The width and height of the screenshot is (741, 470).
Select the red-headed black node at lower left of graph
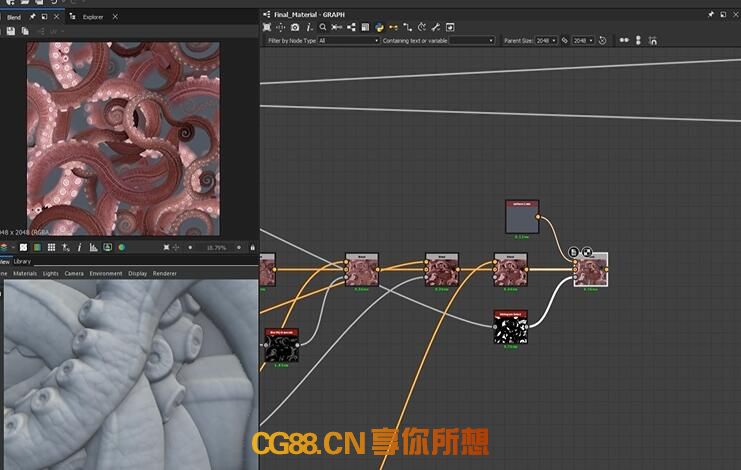pyautogui.click(x=281, y=345)
